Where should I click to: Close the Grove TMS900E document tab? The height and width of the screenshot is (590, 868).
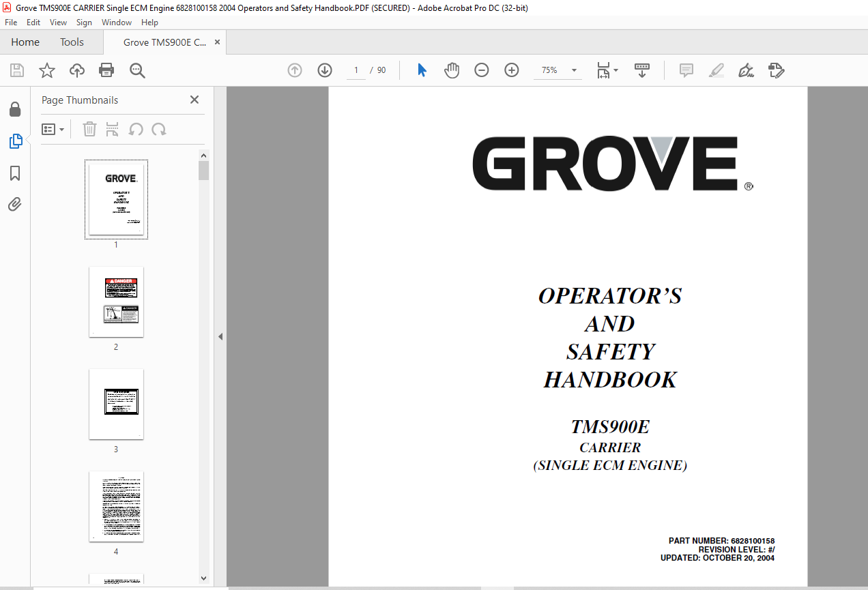(x=218, y=42)
